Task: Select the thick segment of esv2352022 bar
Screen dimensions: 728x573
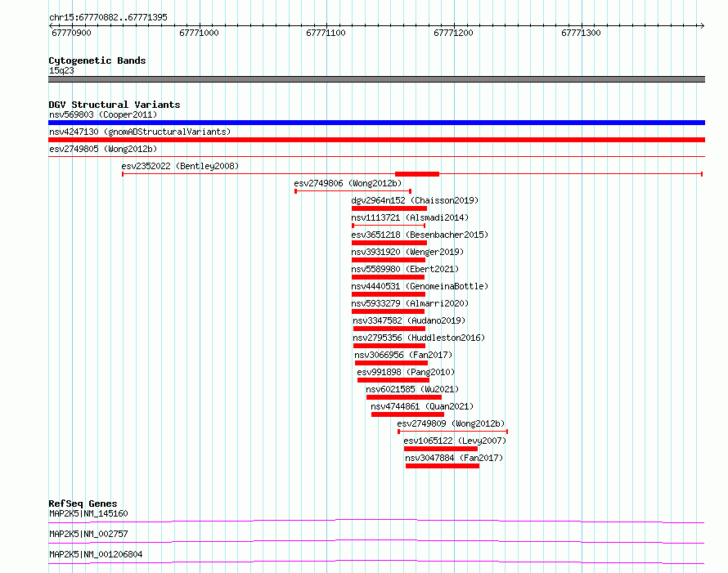Action: point(417,174)
